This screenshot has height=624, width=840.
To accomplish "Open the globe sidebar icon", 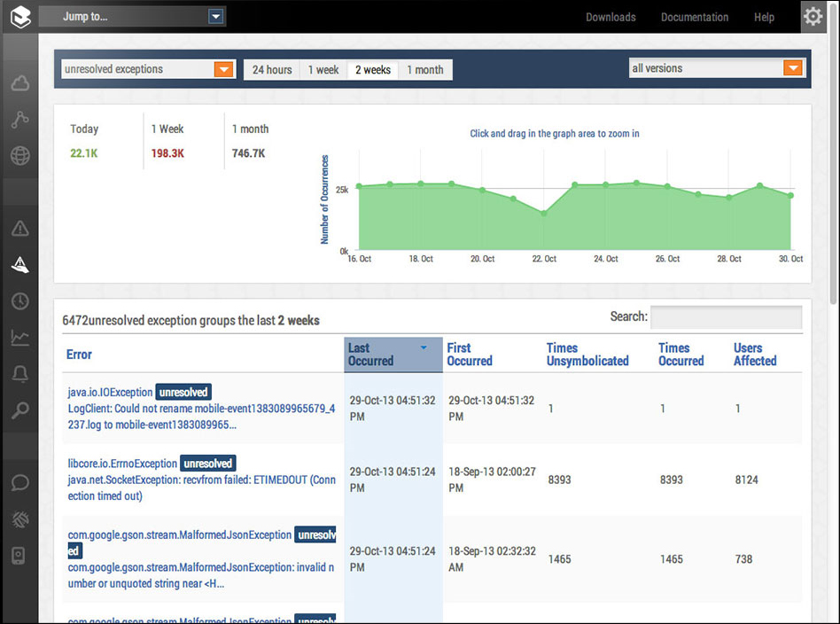I will [x=20, y=155].
